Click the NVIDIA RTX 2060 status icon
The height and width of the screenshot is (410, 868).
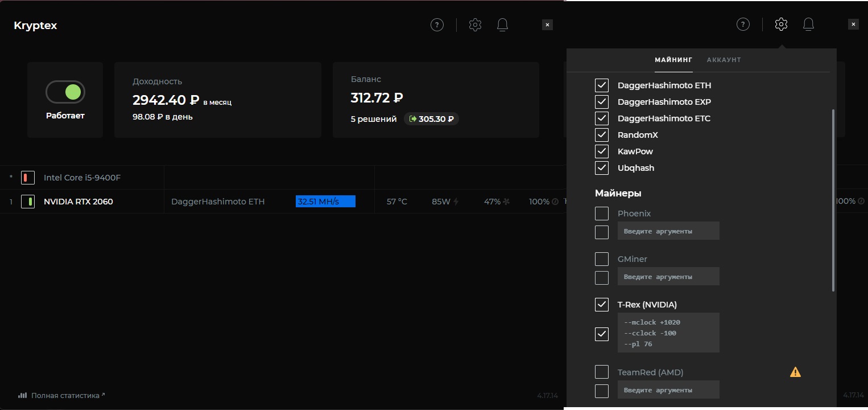[x=28, y=202]
